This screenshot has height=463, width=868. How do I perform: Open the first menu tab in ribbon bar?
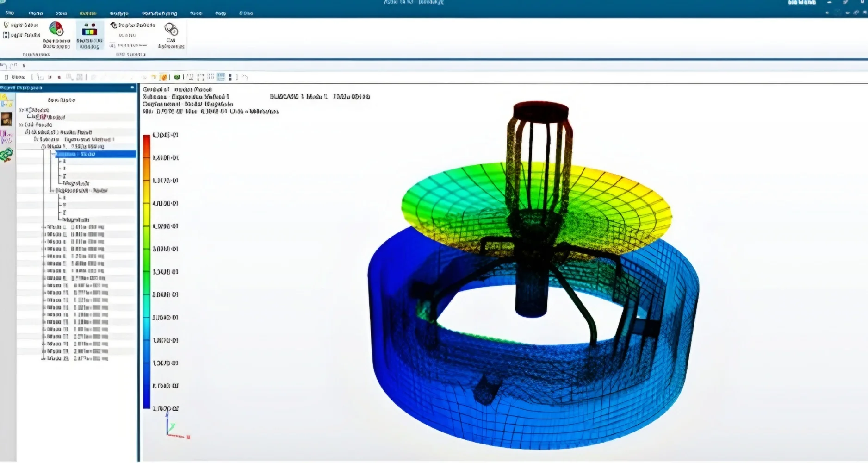9,13
